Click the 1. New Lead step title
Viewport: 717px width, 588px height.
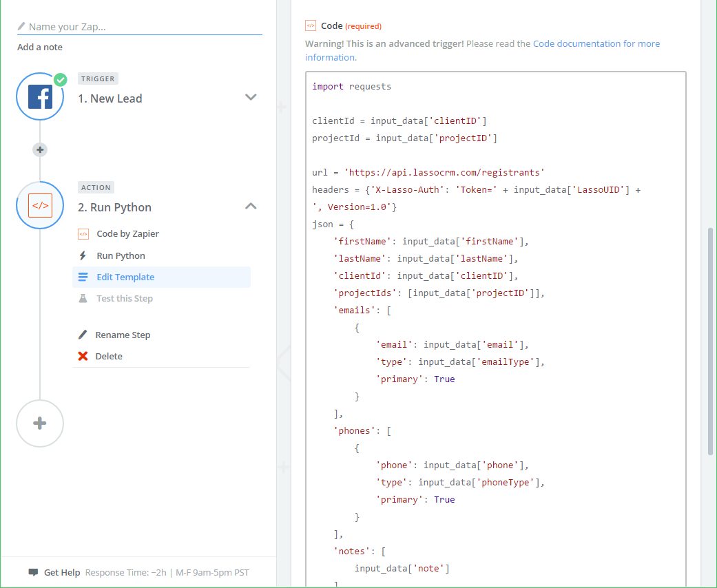(x=110, y=98)
